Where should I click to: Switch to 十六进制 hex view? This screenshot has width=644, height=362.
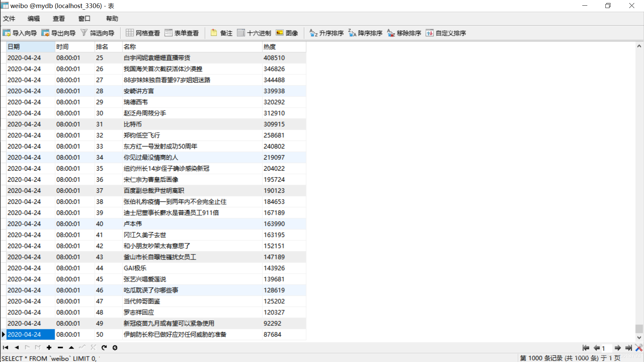(254, 33)
